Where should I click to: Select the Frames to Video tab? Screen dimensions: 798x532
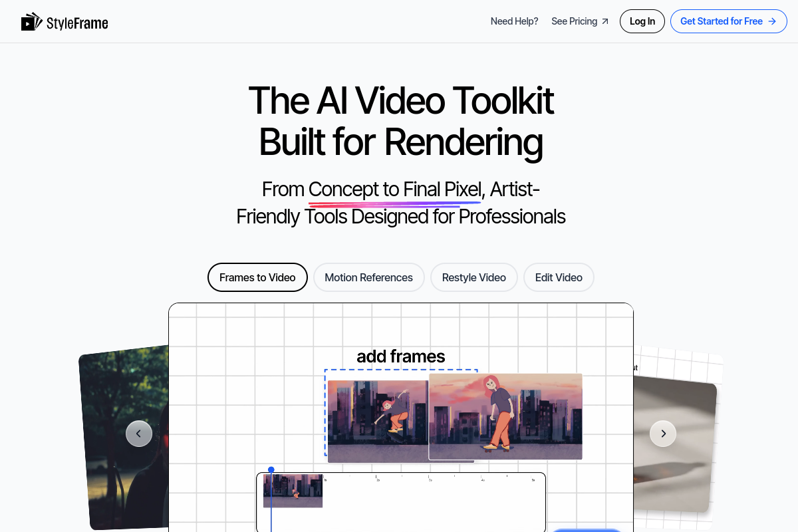[x=257, y=277]
